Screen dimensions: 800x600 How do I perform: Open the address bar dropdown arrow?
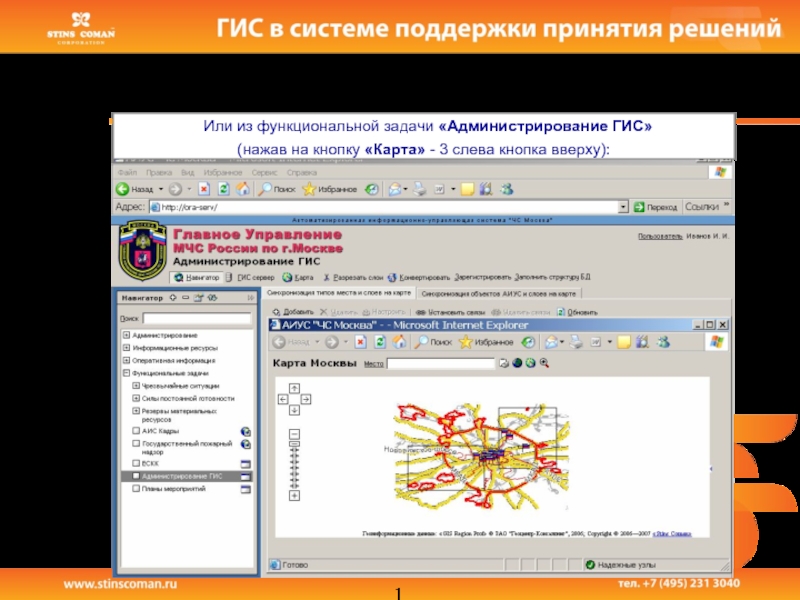coord(623,207)
